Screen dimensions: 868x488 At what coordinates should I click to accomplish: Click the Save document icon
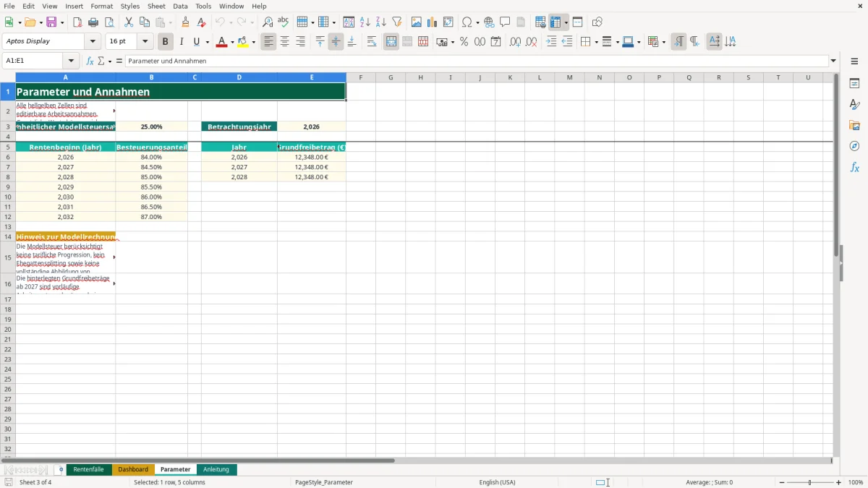pyautogui.click(x=51, y=22)
